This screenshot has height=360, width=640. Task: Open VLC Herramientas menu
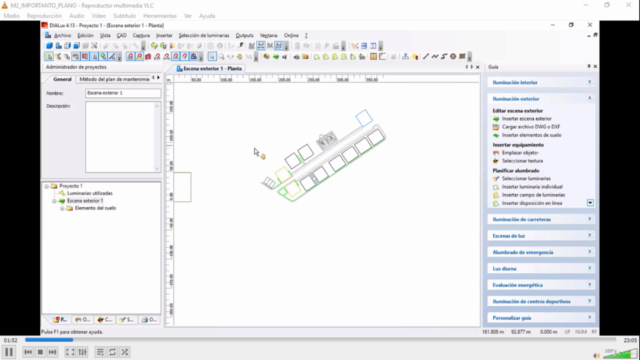160,16
